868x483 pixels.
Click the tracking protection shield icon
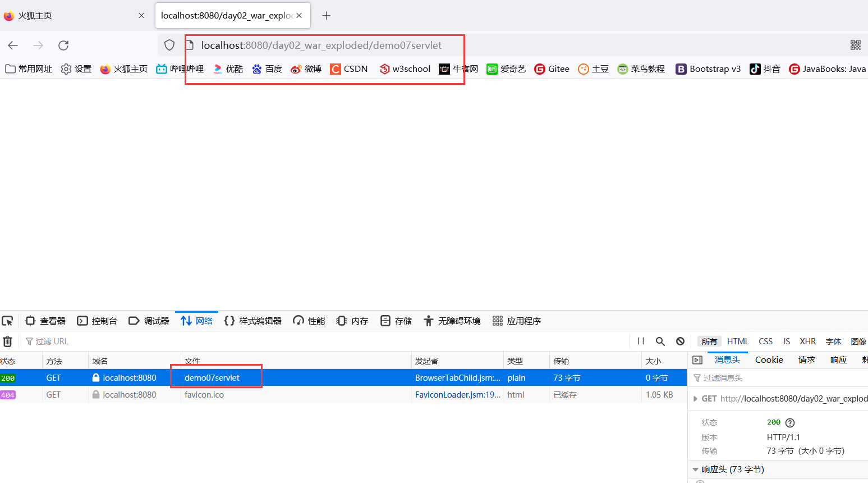[x=169, y=45]
